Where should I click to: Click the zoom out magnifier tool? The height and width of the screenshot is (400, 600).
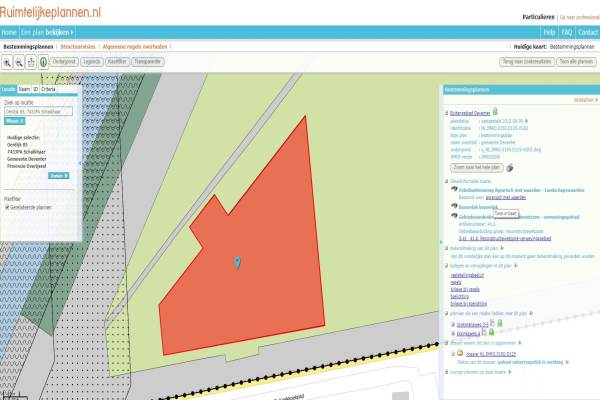click(19, 61)
